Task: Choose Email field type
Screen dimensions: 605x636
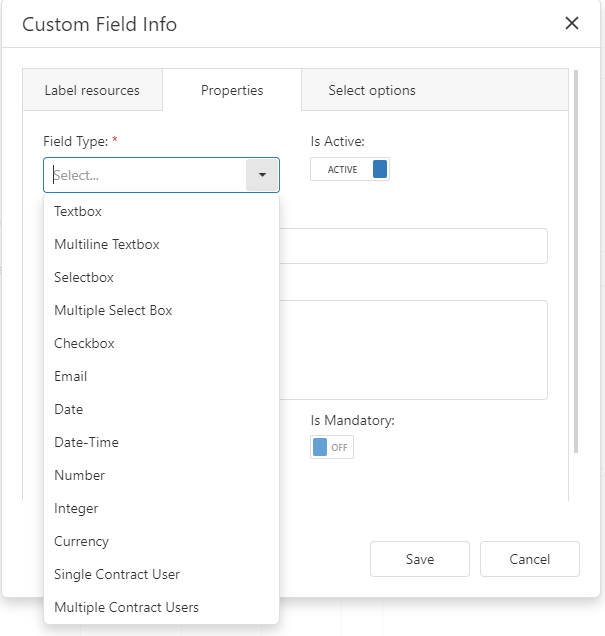Action: [x=161, y=376]
